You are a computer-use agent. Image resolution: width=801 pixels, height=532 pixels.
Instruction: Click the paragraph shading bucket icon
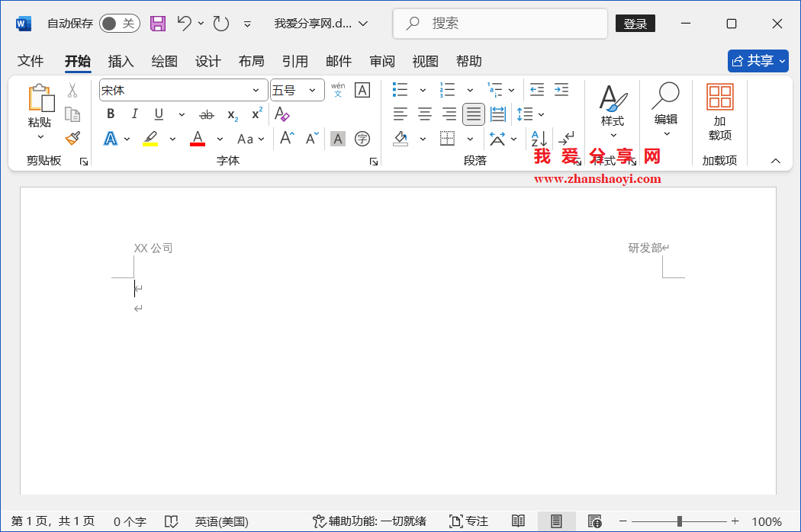click(x=401, y=139)
